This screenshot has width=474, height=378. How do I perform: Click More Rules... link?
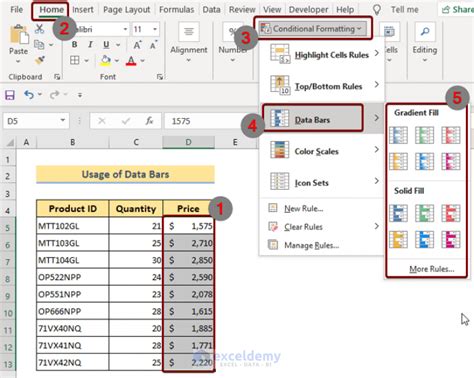point(432,269)
